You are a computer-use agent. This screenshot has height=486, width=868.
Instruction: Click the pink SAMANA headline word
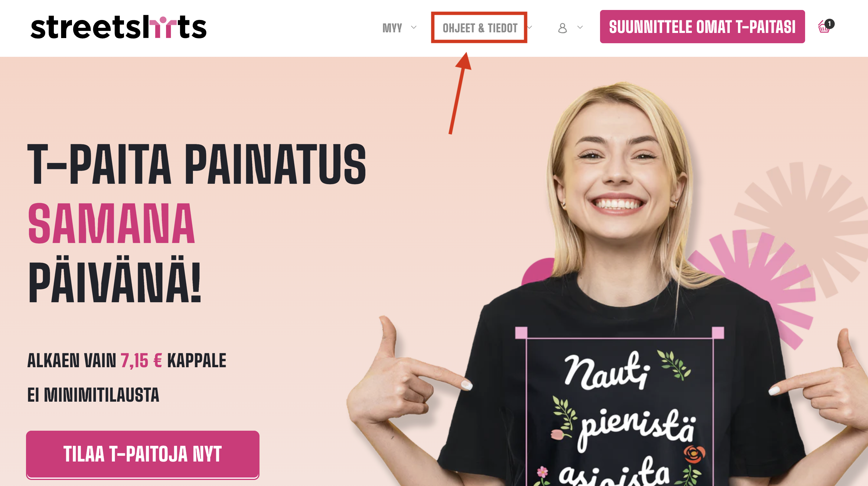pyautogui.click(x=112, y=224)
